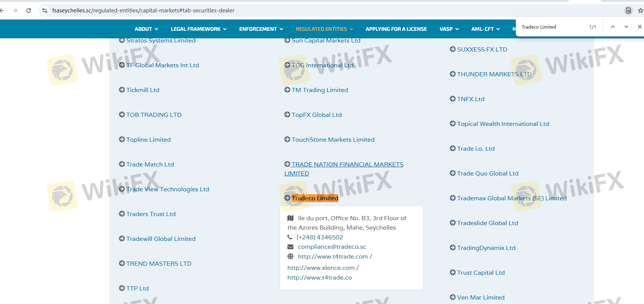Click the arrow icon beside Tradeco Limited
Screen dimensions: 644x304
tap(287, 198)
